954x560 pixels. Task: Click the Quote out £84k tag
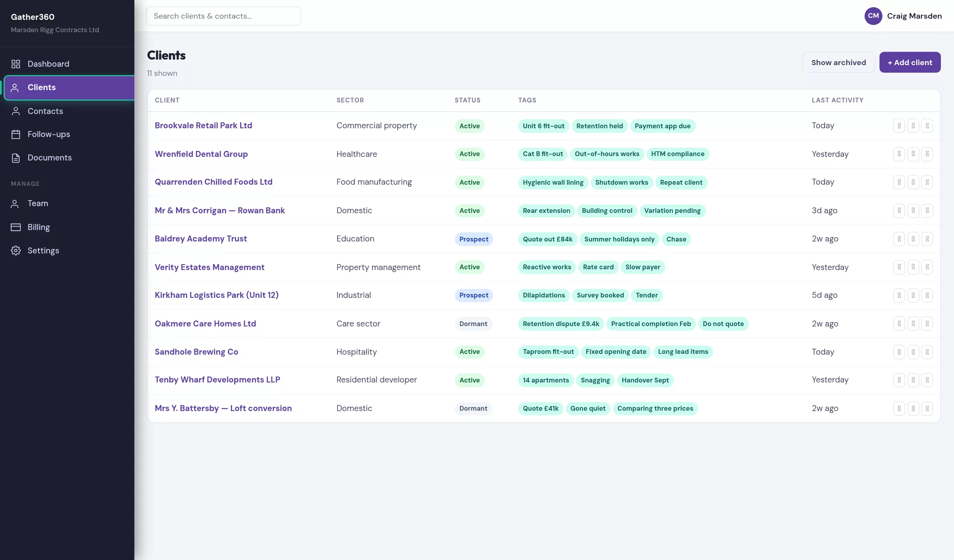(547, 239)
